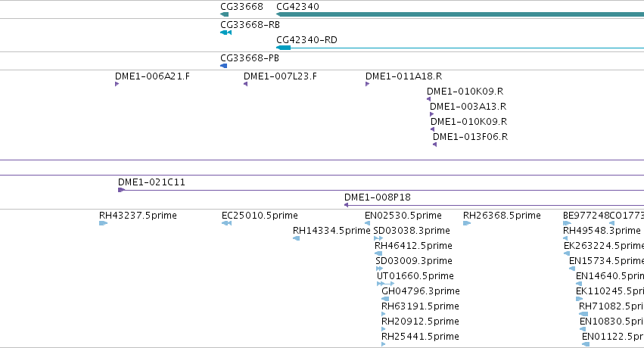Viewport: 644px width, 348px height.
Task: Click the CG33668-RB transcript glyph
Action: tap(226, 33)
